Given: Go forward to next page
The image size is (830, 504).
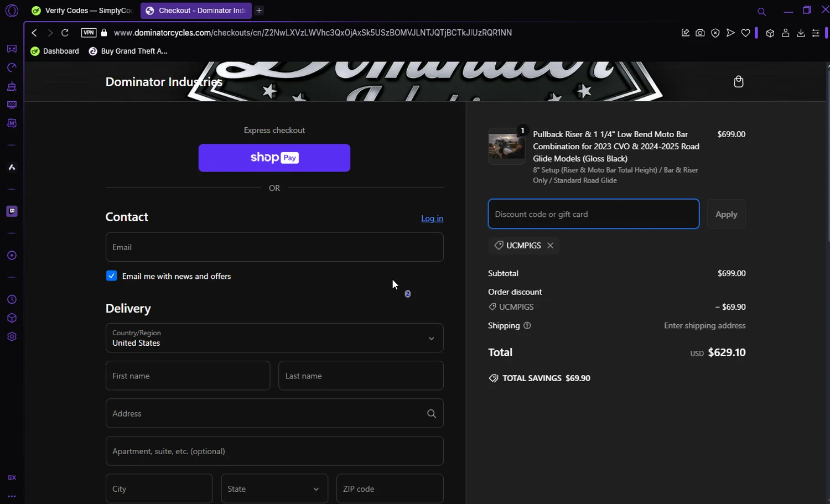Looking at the screenshot, I should (x=50, y=33).
